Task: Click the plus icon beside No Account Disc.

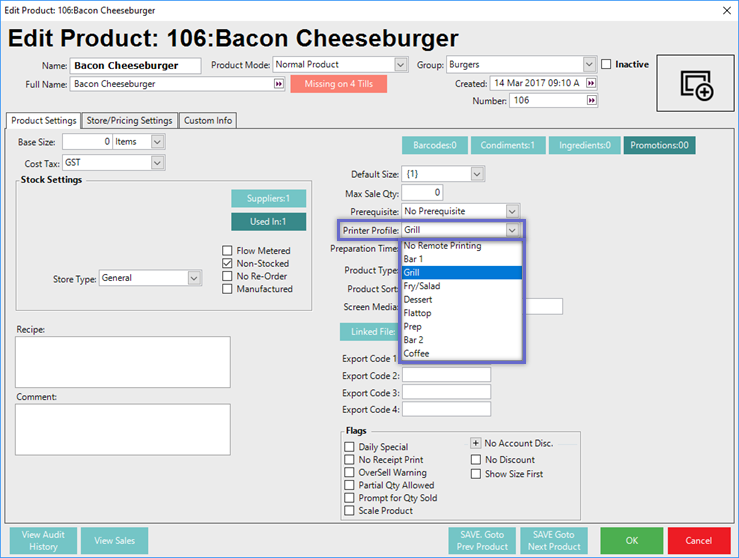Action: click(476, 443)
